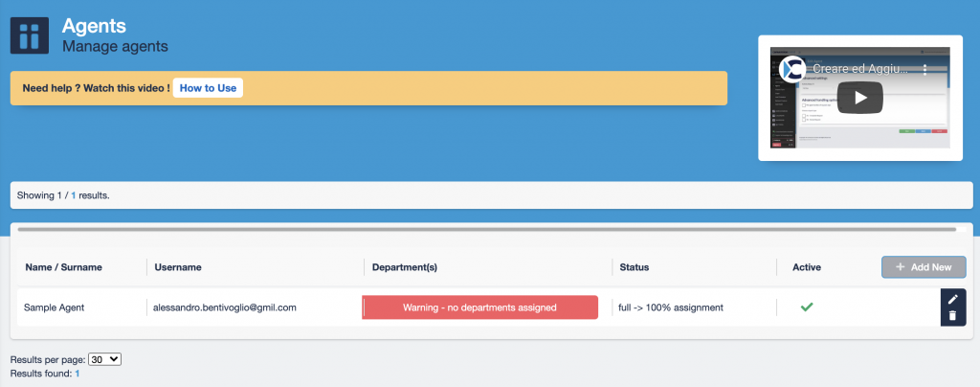Click the pencil edit icon for Sample Agent
This screenshot has height=387, width=980.
952,299
